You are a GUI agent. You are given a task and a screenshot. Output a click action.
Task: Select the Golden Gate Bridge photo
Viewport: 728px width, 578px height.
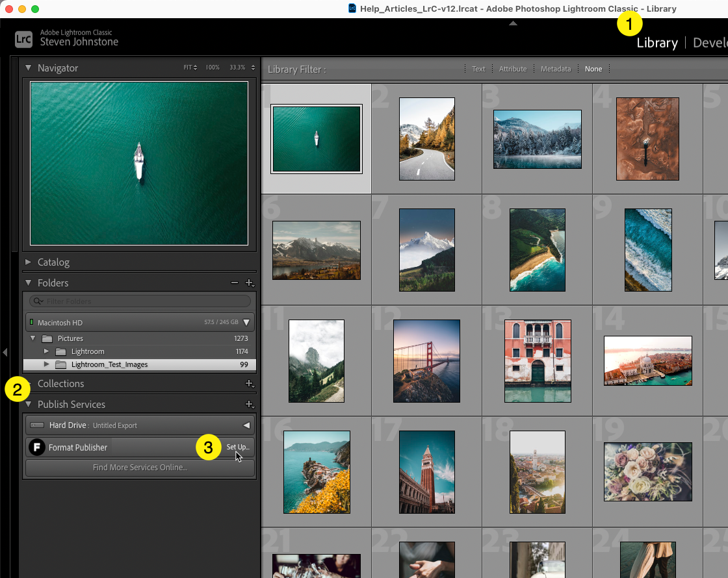(426, 361)
